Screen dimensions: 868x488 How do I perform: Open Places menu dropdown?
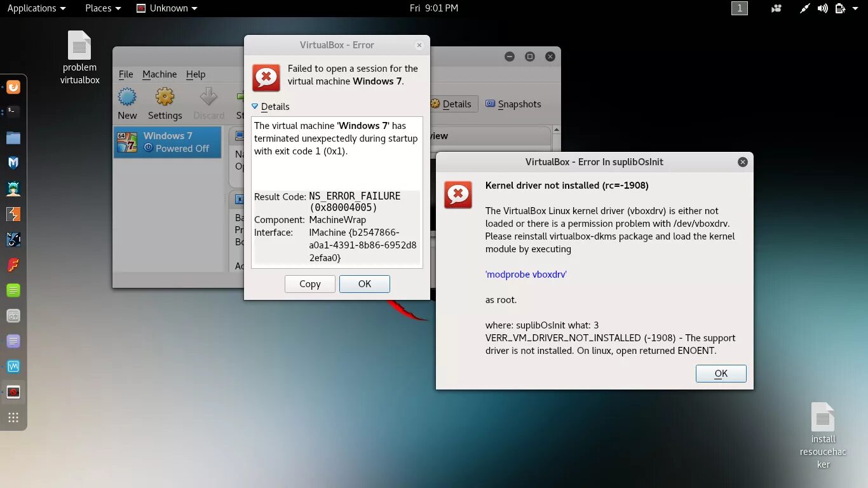pos(103,8)
